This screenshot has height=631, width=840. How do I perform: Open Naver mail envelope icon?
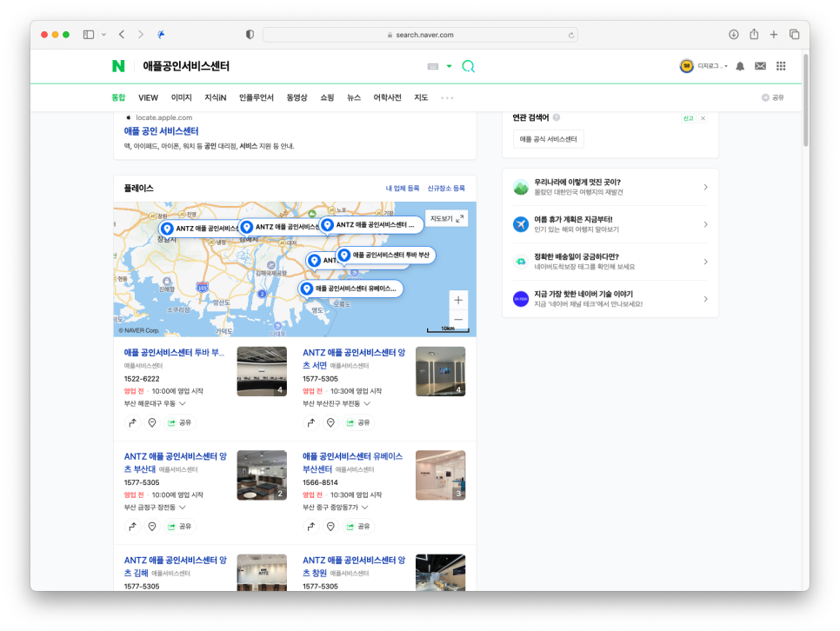point(760,66)
